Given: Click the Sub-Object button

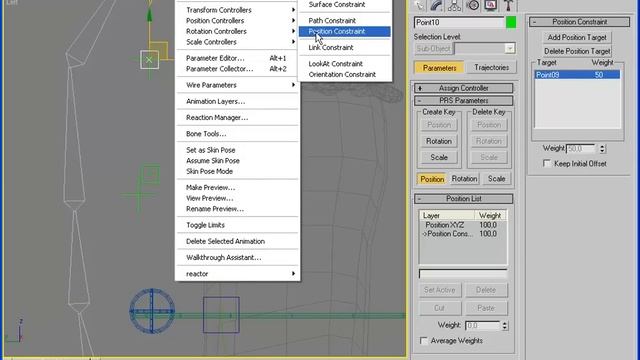Looking at the screenshot, I should (433, 49).
